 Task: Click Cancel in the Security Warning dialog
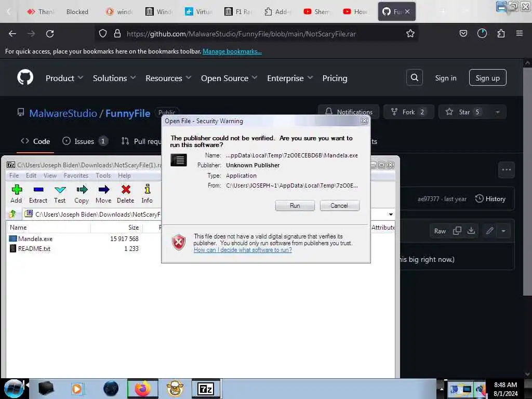[339, 206]
